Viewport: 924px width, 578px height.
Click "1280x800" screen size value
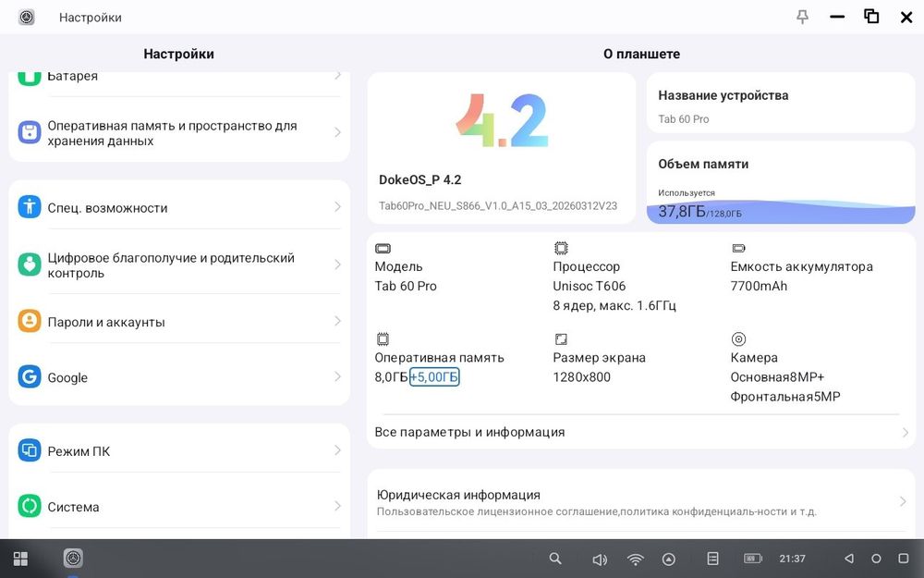[x=581, y=377]
